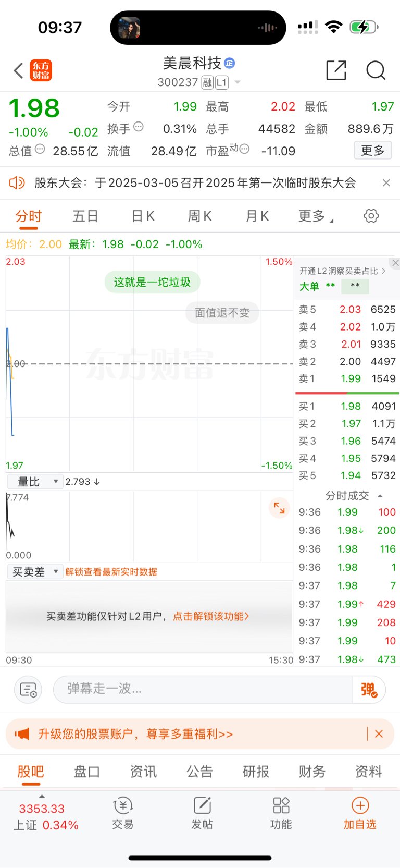
Task: Tap 解锁查看最新实时数据 link
Action: [x=111, y=572]
